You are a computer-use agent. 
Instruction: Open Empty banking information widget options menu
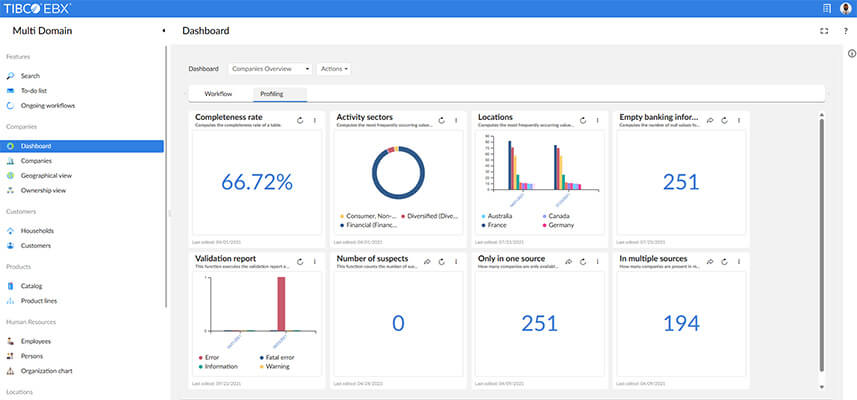click(739, 120)
